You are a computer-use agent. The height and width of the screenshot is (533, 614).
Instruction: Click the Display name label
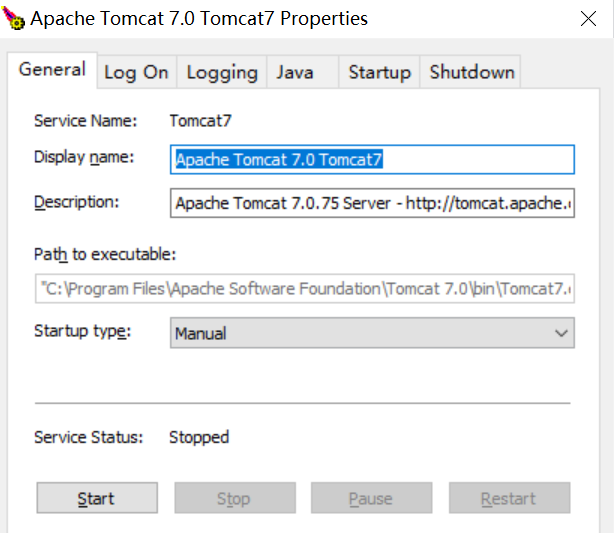84,157
